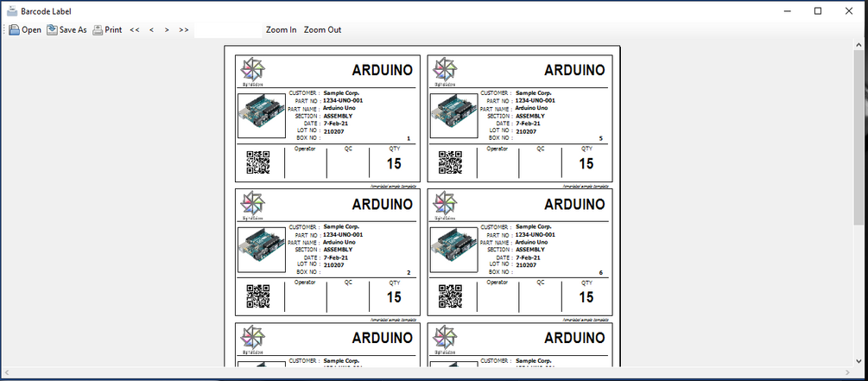Click the Print text label
This screenshot has width=868, height=381.
[113, 30]
